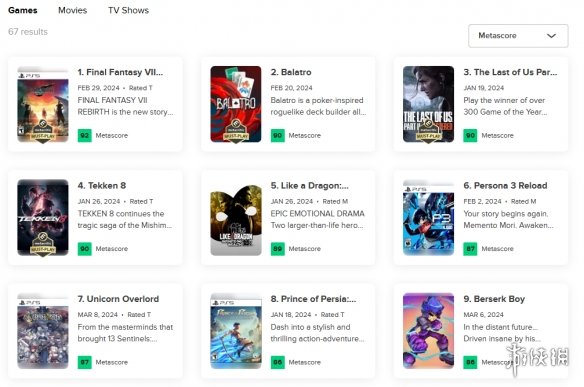Click the Balatro cover image
This screenshot has width=584, height=387.
236,104
